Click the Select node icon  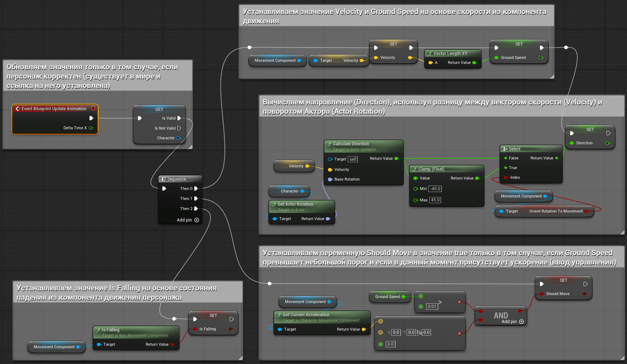click(505, 149)
